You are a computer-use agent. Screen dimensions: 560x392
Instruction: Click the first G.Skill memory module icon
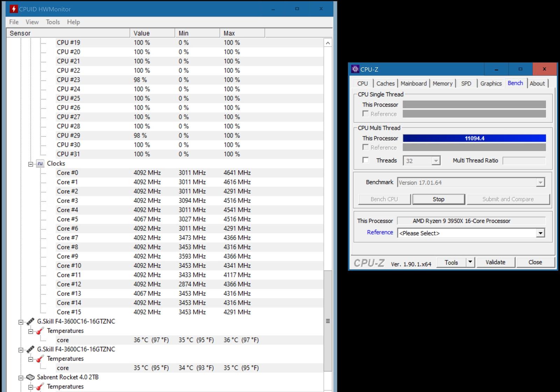pyautogui.click(x=30, y=321)
